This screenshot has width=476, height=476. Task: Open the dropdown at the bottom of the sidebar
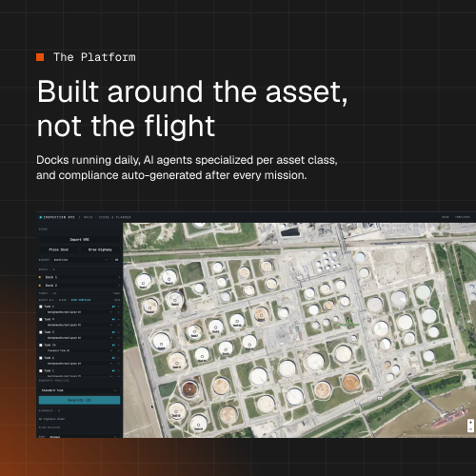(84, 437)
